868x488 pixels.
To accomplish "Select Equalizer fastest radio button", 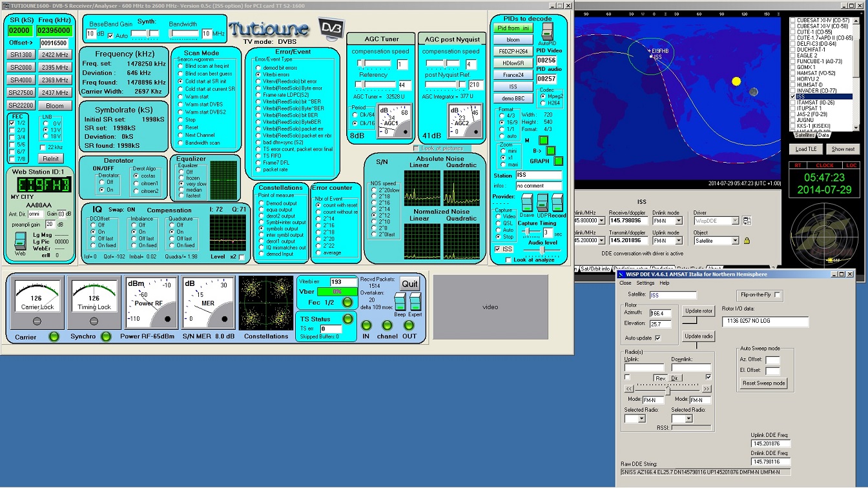I will coord(181,196).
